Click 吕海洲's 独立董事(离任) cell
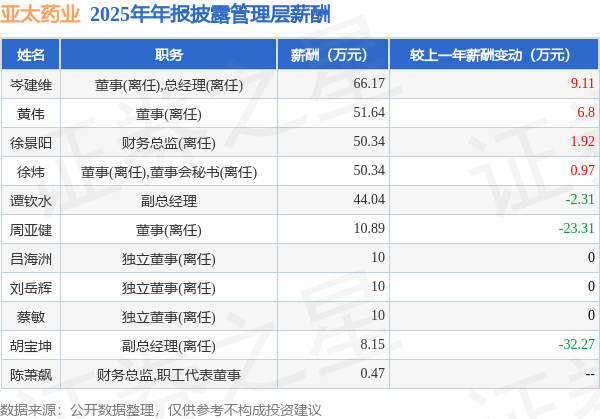The height and width of the screenshot is (419, 600). 169,259
